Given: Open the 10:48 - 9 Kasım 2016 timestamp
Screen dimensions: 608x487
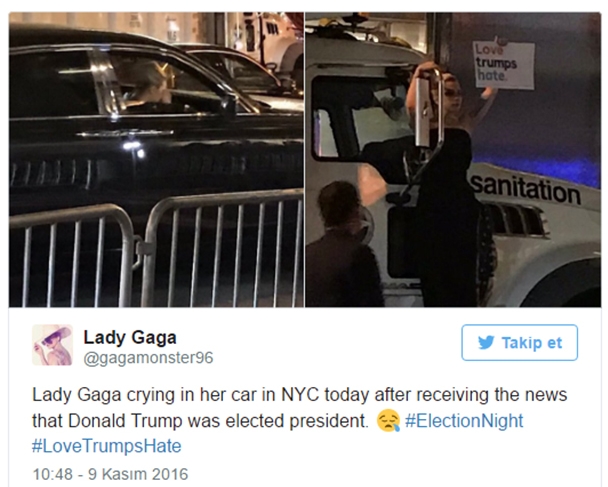Looking at the screenshot, I should 111,474.
